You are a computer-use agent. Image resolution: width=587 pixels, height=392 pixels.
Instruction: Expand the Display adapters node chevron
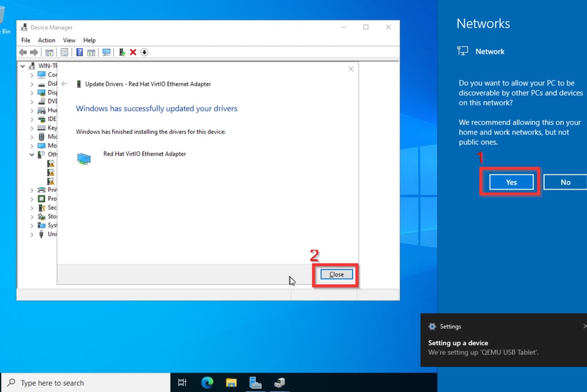(32, 93)
